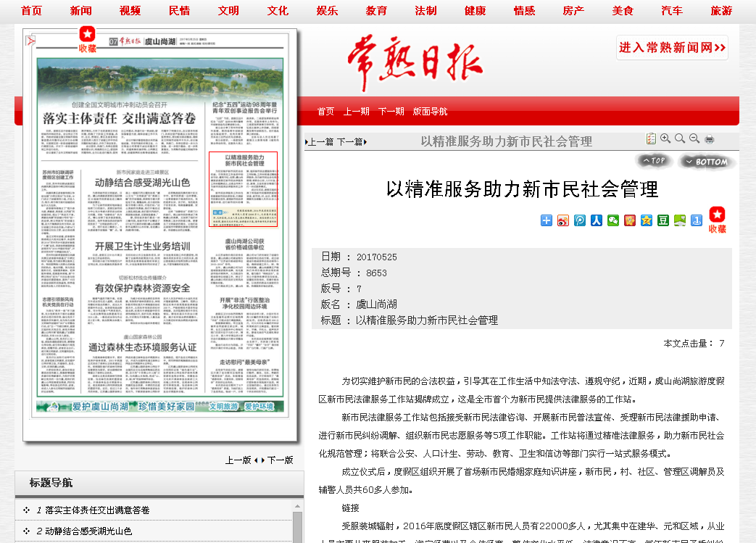The image size is (756, 543).
Task: Go to 上一期 previous issue
Action: coord(357,112)
